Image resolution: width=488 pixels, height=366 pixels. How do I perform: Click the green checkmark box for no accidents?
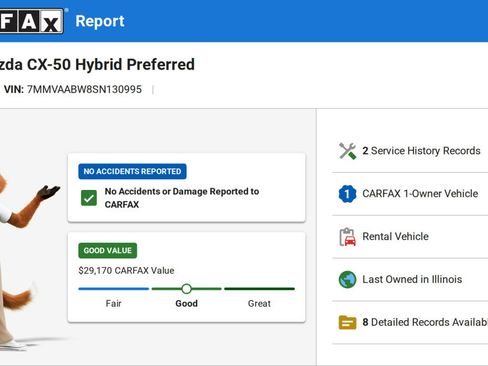[89, 198]
